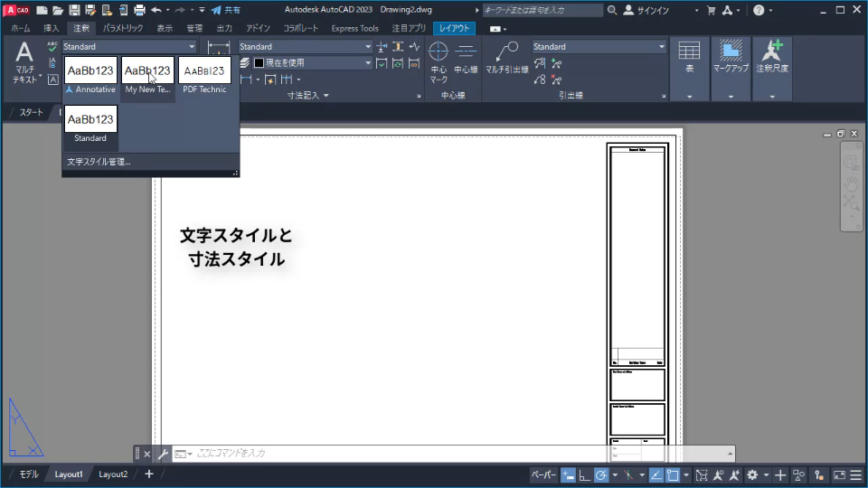The width and height of the screenshot is (868, 488).
Task: Toggle dynamic input in status bar
Action: click(x=568, y=474)
